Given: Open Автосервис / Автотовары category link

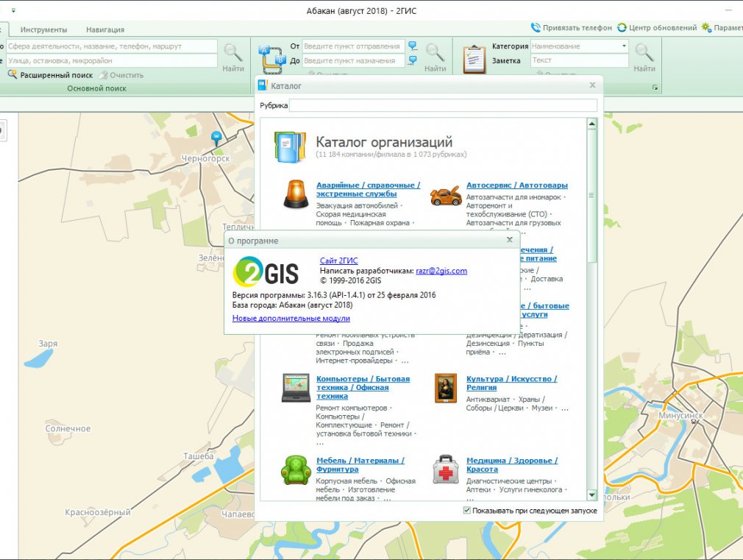Looking at the screenshot, I should click(x=517, y=185).
